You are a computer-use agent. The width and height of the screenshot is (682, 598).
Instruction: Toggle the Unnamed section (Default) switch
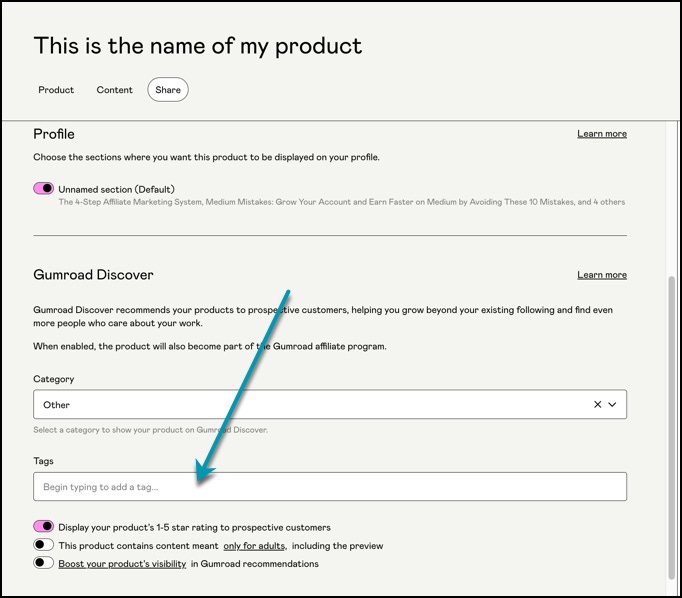[x=43, y=188]
